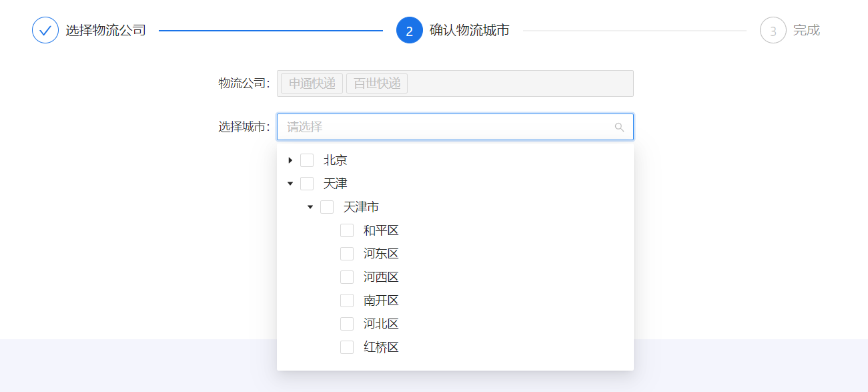This screenshot has height=392, width=868.
Task: Select the 河西区 label
Action: tap(381, 277)
